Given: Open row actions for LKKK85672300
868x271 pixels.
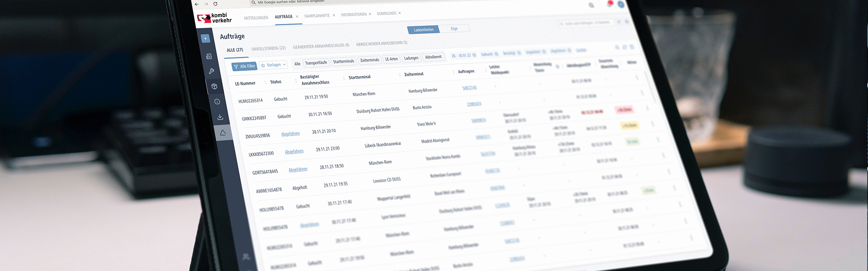Looking at the screenshot, I should tap(653, 124).
